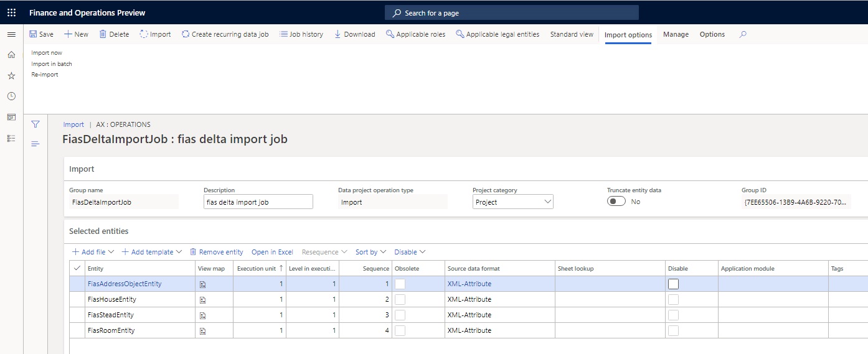868x354 pixels.
Task: Open Workspaces icon in sidebar
Action: [11, 117]
